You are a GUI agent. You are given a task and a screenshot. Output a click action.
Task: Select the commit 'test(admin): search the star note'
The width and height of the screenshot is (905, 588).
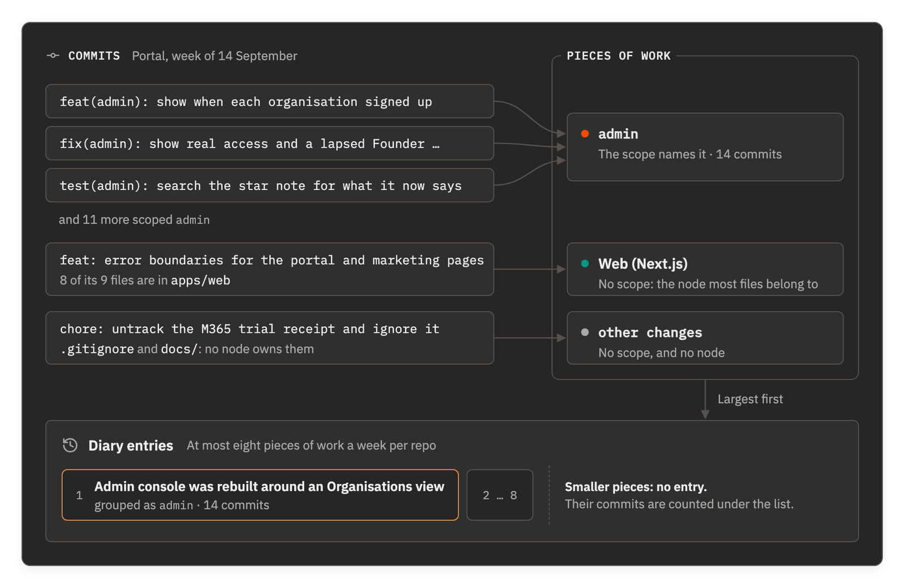pyautogui.click(x=270, y=185)
